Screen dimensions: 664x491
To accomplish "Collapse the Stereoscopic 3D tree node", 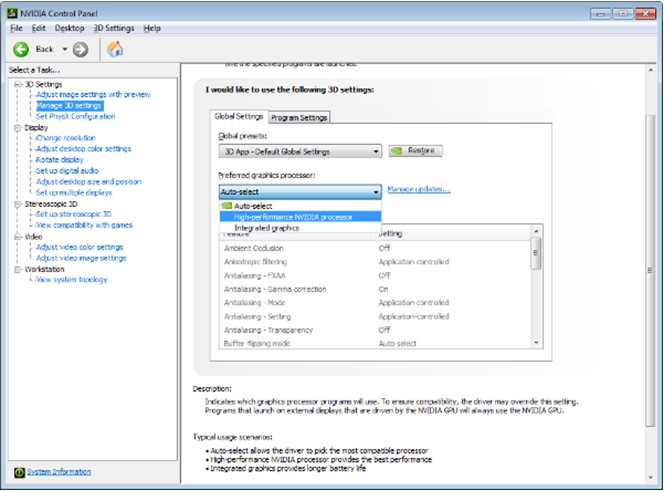I will point(17,204).
